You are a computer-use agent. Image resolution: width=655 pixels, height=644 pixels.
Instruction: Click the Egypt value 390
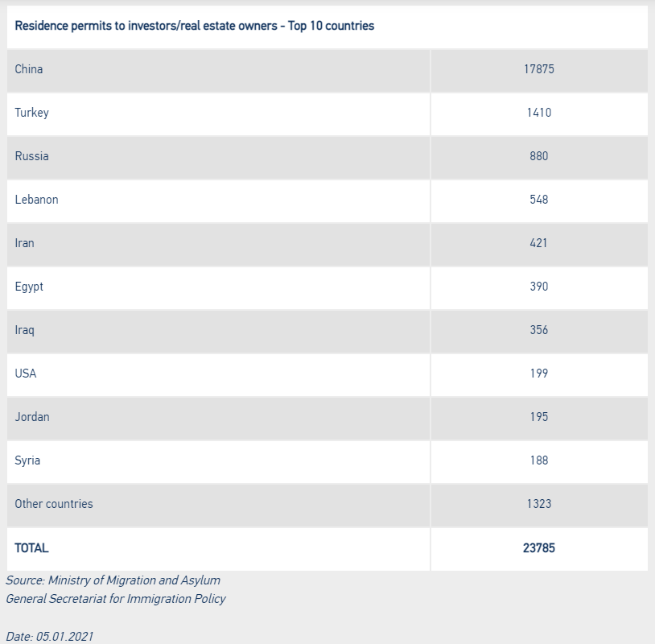[538, 287]
